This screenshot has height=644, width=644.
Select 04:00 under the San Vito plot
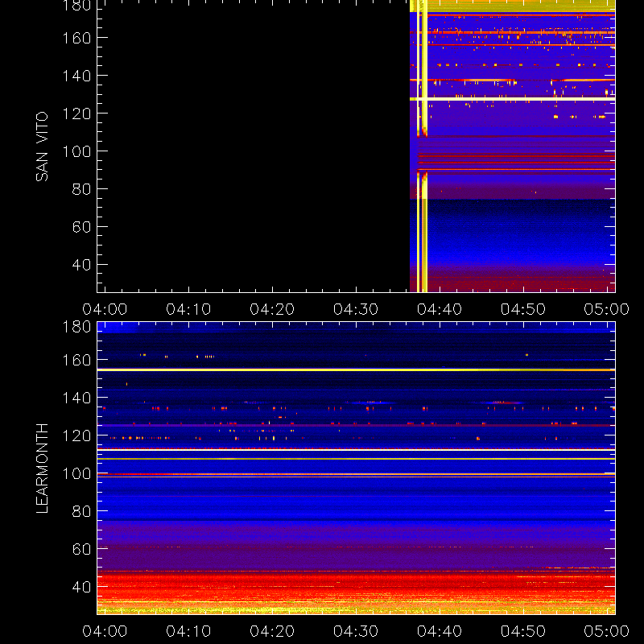(105, 309)
